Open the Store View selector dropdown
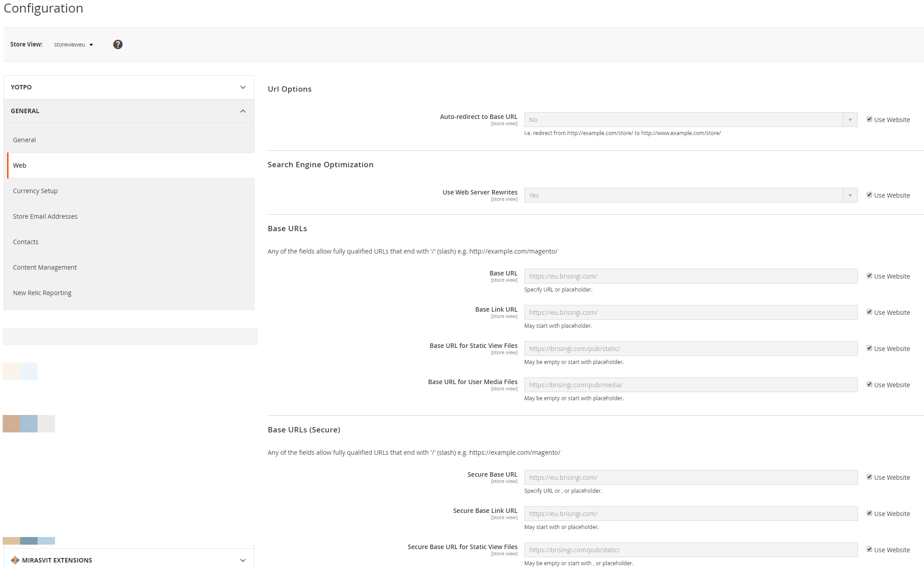The image size is (924, 567). [x=74, y=44]
